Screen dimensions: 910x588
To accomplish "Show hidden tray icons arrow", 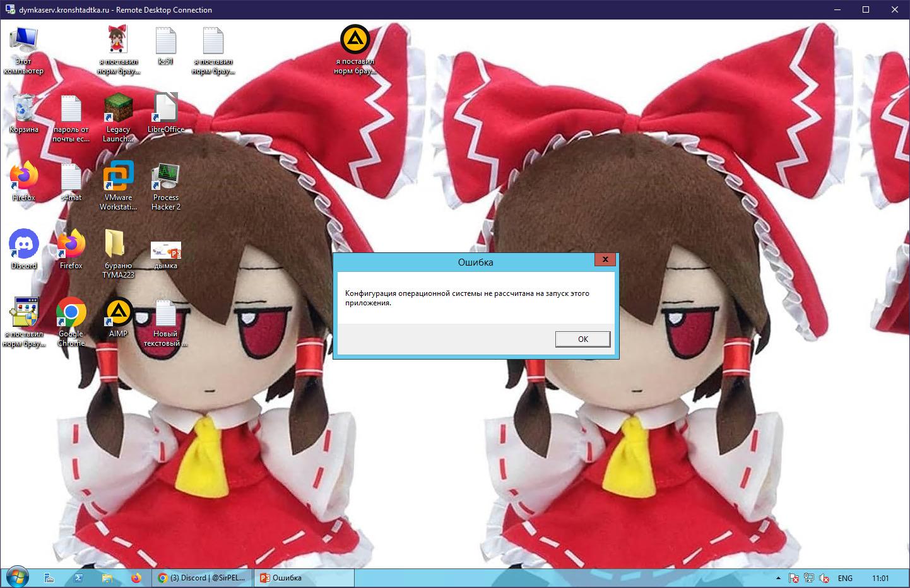I will click(x=778, y=578).
